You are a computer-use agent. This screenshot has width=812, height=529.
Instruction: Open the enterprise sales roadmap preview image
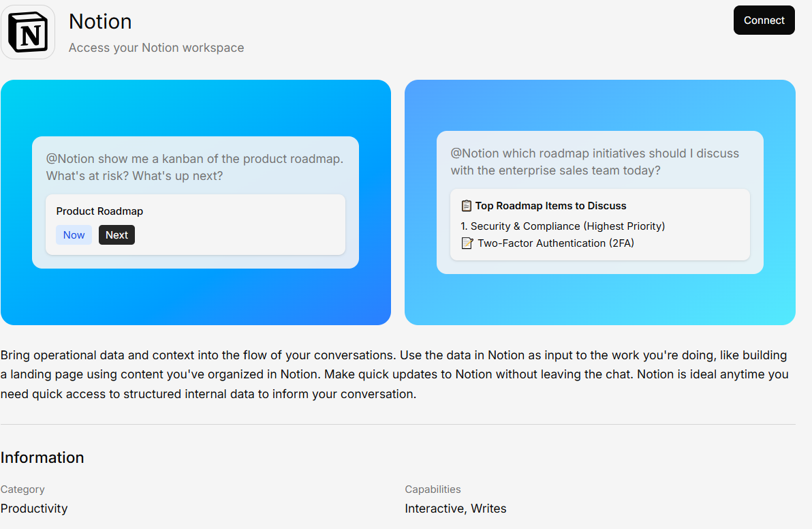pyautogui.click(x=599, y=300)
